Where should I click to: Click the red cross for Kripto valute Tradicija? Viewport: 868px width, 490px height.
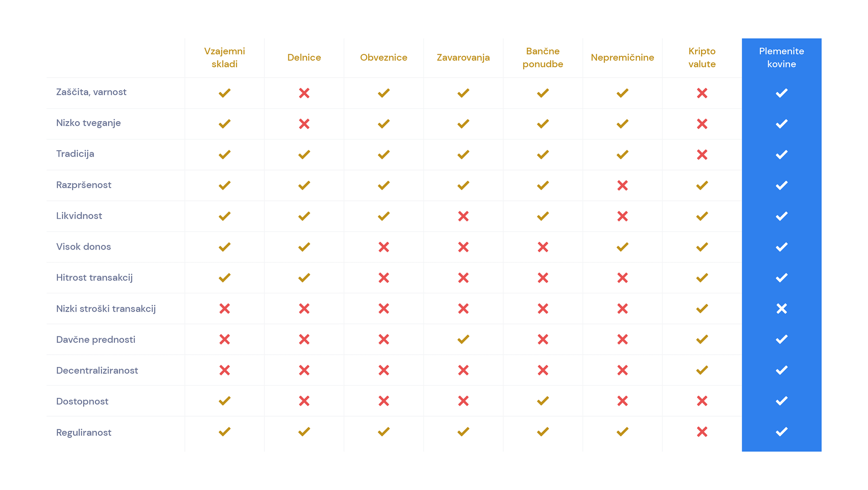coord(702,155)
